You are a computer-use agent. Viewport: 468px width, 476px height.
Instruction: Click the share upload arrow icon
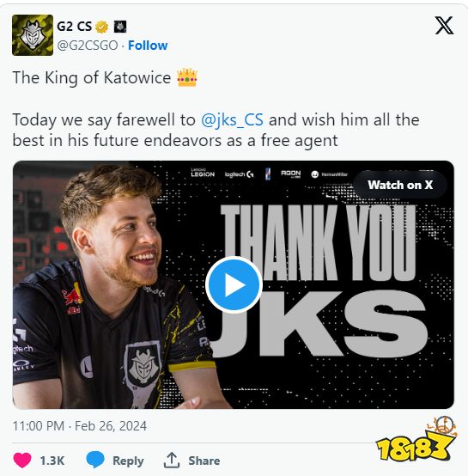[172, 460]
